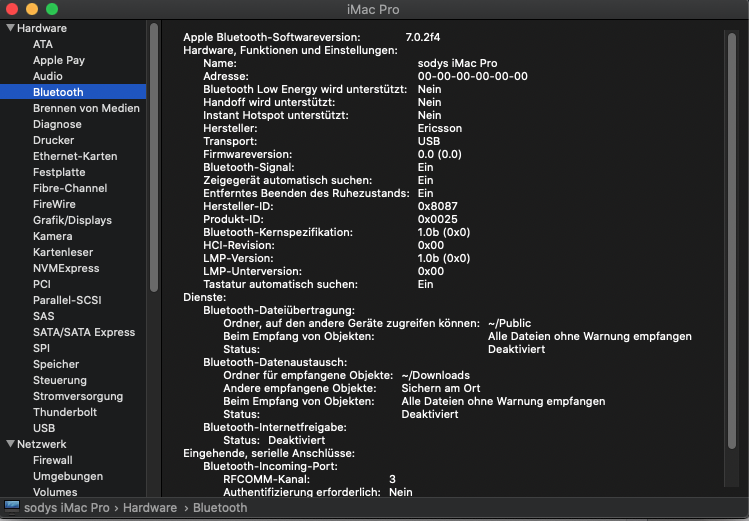Select Stromversorgung in the sidebar
Screen dimensions: 749x521
(x=78, y=396)
